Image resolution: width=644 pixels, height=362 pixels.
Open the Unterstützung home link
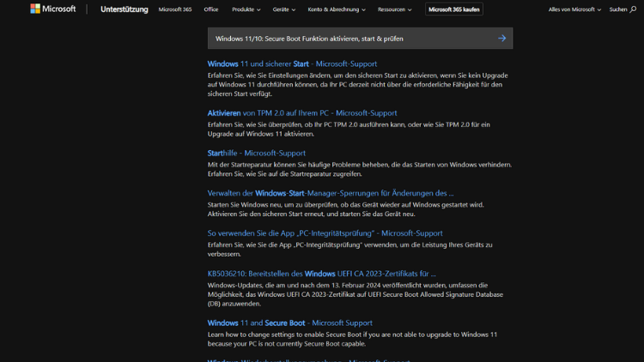(124, 9)
